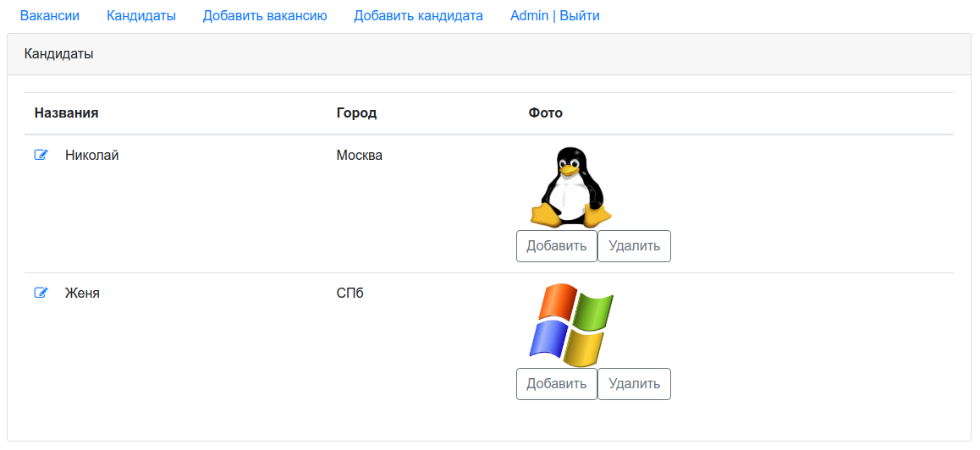The image size is (980, 450).
Task: Click Удалить photo button for Николай
Action: (x=635, y=245)
